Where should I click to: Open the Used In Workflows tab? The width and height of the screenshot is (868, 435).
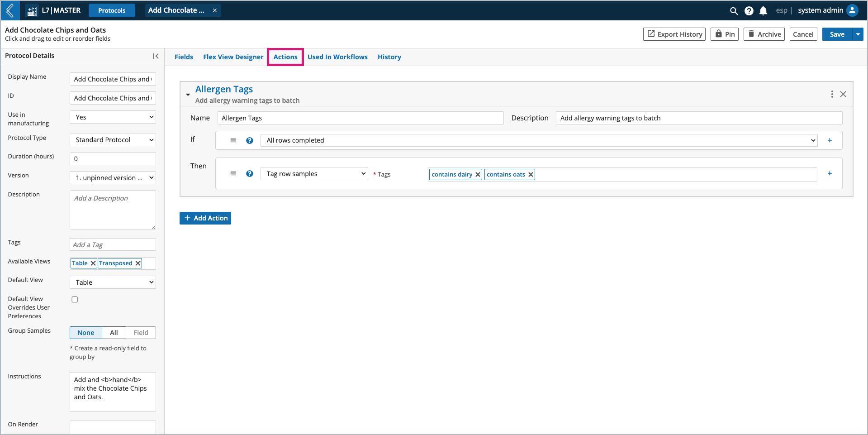pyautogui.click(x=337, y=57)
